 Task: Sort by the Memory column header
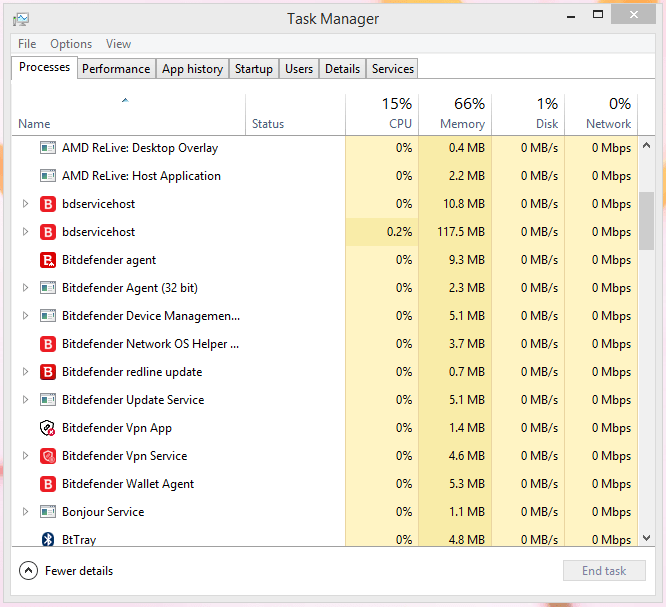coord(455,115)
